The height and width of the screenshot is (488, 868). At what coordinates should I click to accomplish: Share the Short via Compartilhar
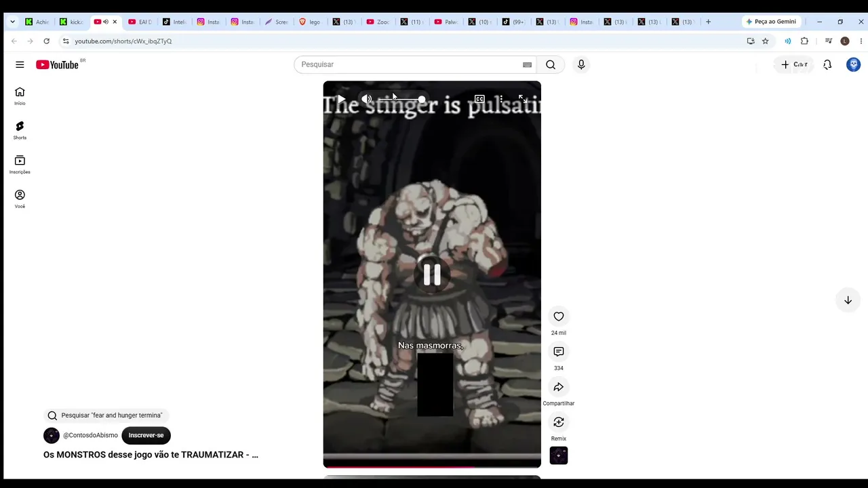tap(559, 387)
